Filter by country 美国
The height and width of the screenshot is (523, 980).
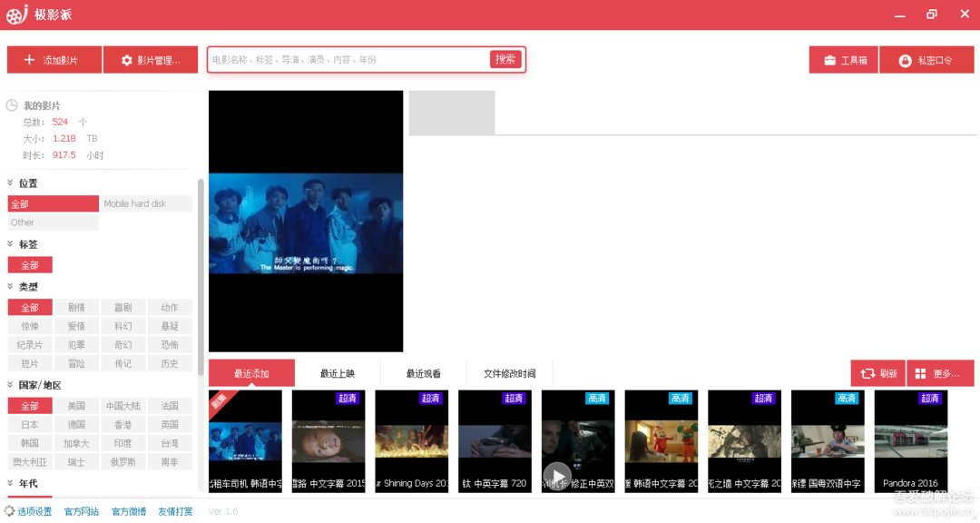(x=76, y=406)
